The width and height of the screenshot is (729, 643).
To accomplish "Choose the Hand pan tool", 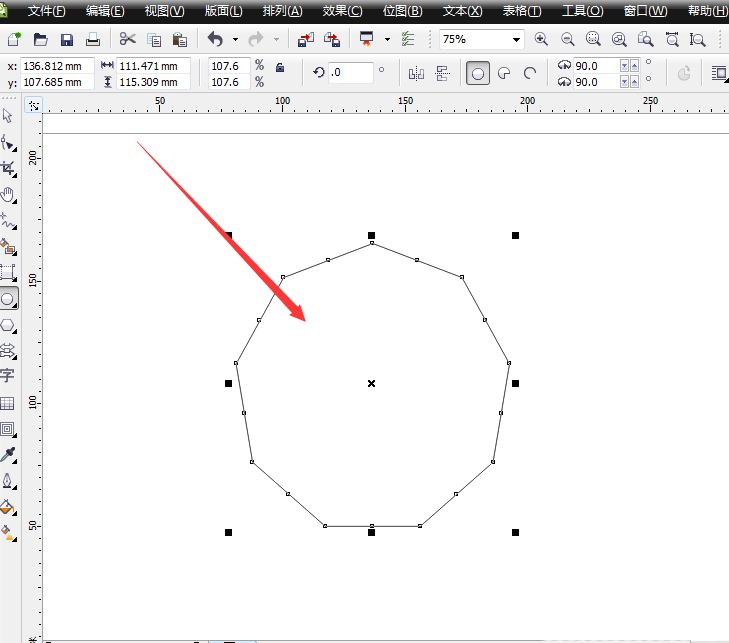I will [x=8, y=194].
